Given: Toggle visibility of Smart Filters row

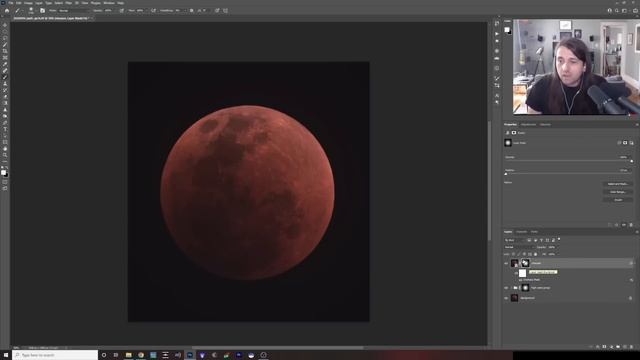Looking at the screenshot, I should coord(516,273).
